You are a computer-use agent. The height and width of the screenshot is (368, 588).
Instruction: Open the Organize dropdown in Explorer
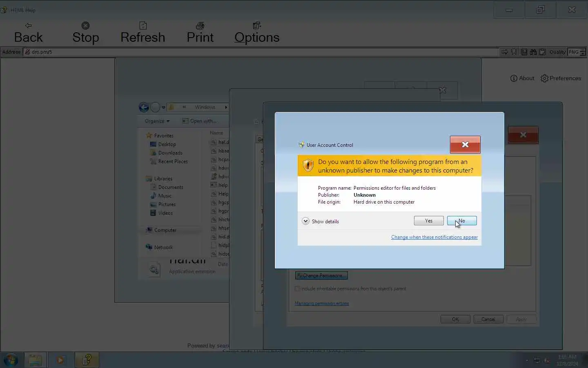pyautogui.click(x=157, y=121)
